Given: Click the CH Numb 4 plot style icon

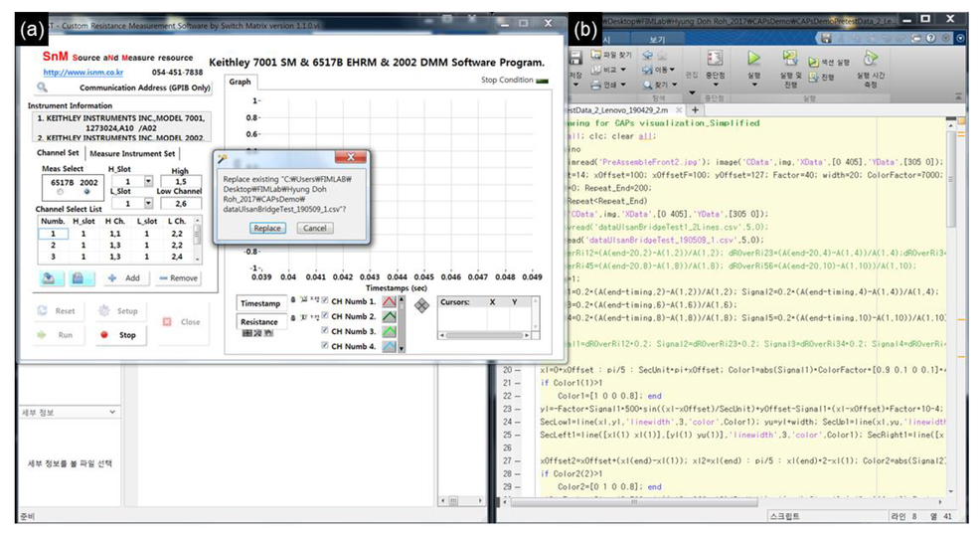Looking at the screenshot, I should [x=389, y=346].
